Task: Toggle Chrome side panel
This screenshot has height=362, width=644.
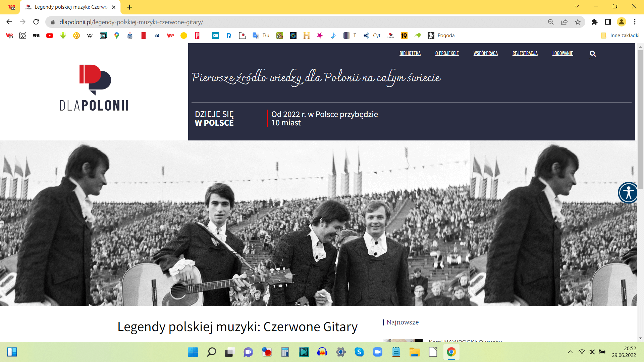Action: 608,22
